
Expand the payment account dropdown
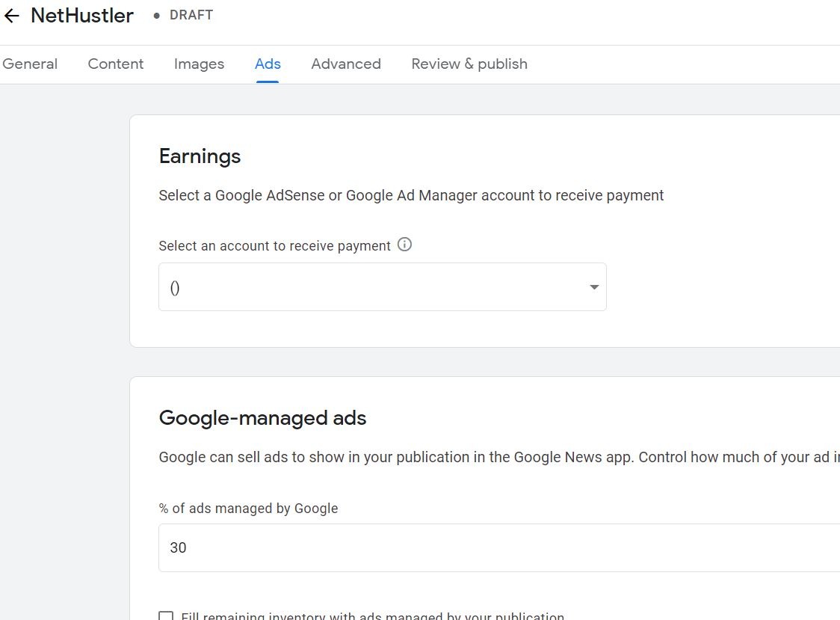(383, 287)
